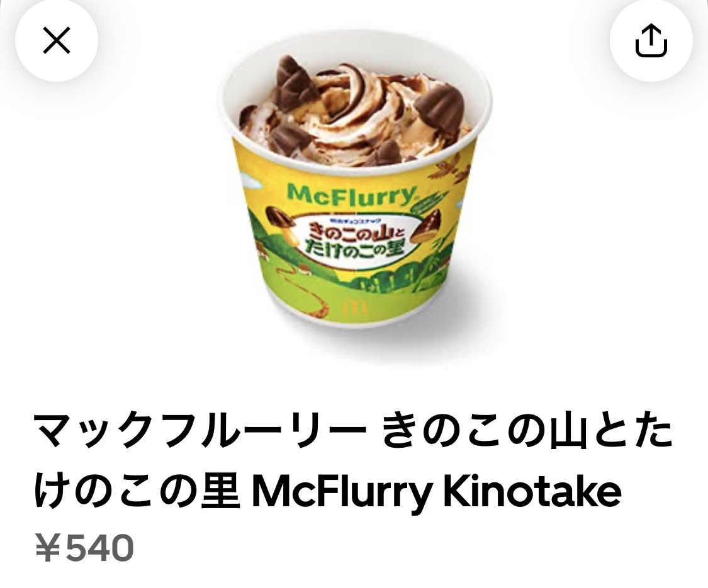The width and height of the screenshot is (708, 588).
Task: Click the マックフルーリー title text
Action: click(x=201, y=431)
